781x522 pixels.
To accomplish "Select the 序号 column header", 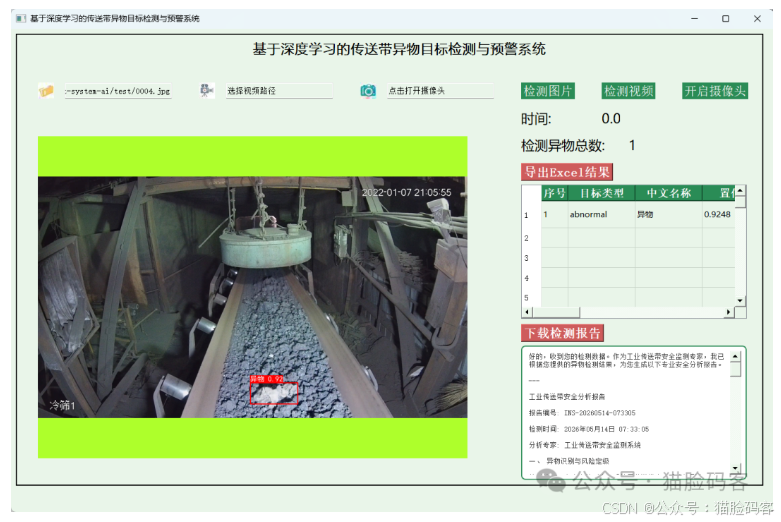I will point(554,193).
